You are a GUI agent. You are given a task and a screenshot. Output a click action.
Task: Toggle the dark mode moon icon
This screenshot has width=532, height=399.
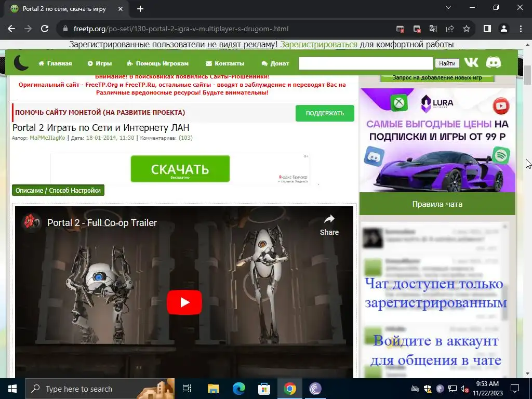tap(21, 63)
